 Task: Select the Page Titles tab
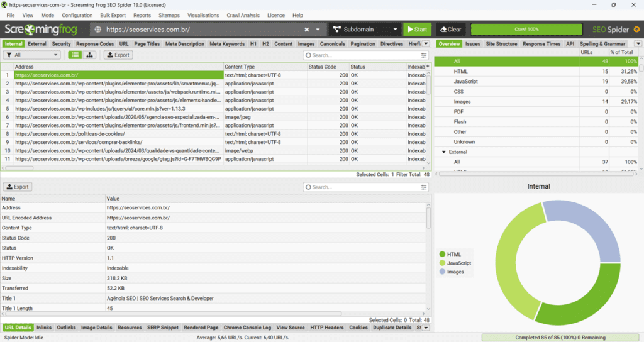click(x=147, y=44)
